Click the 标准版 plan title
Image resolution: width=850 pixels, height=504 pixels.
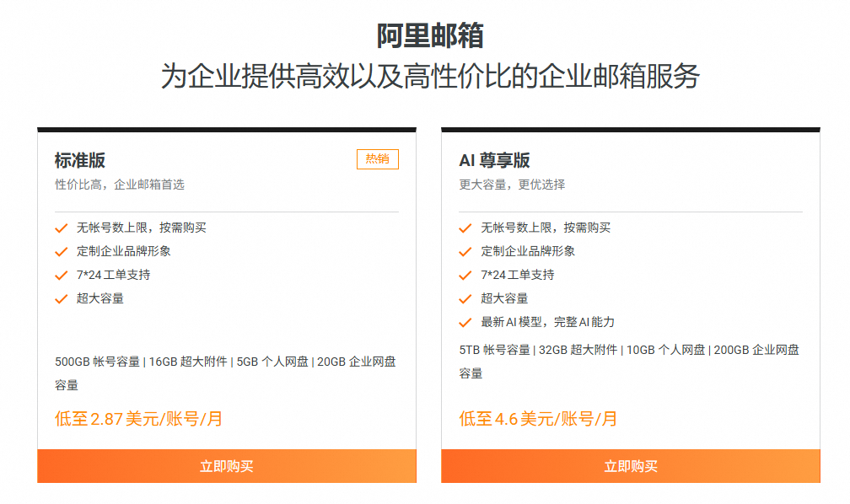pos(79,160)
